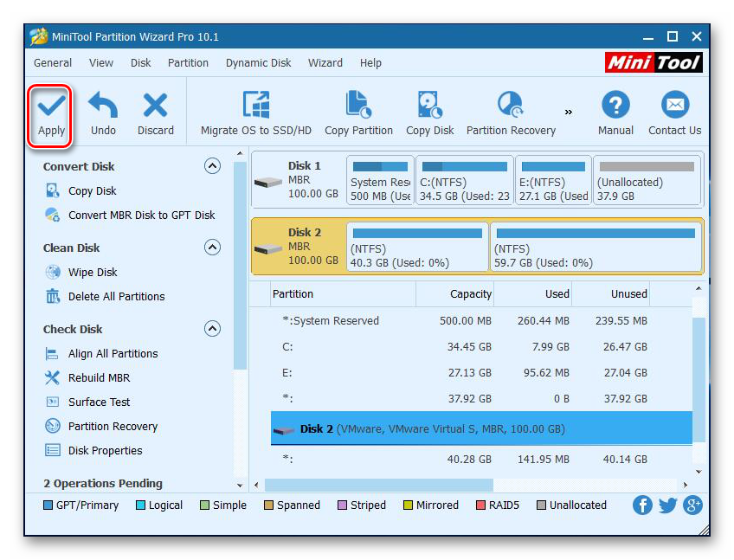Click the partition list horizontal scrollbar
This screenshot has width=734, height=560.
pos(378,486)
